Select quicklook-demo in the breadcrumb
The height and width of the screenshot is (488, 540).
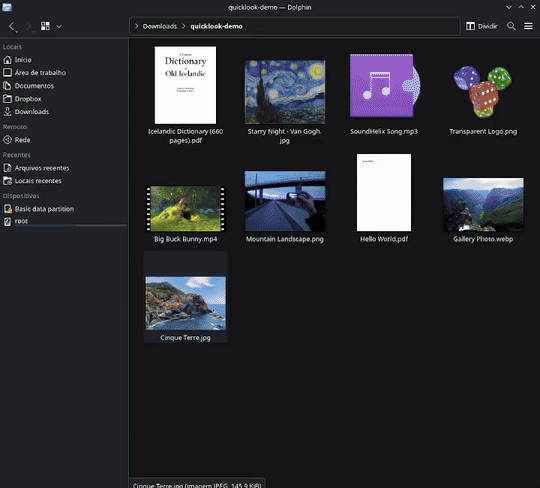[216, 26]
